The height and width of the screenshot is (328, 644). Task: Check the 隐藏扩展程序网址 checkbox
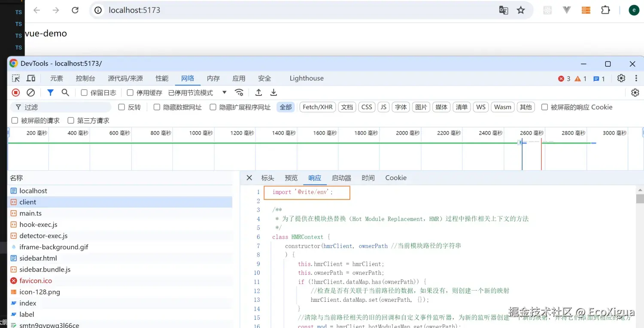(x=213, y=107)
